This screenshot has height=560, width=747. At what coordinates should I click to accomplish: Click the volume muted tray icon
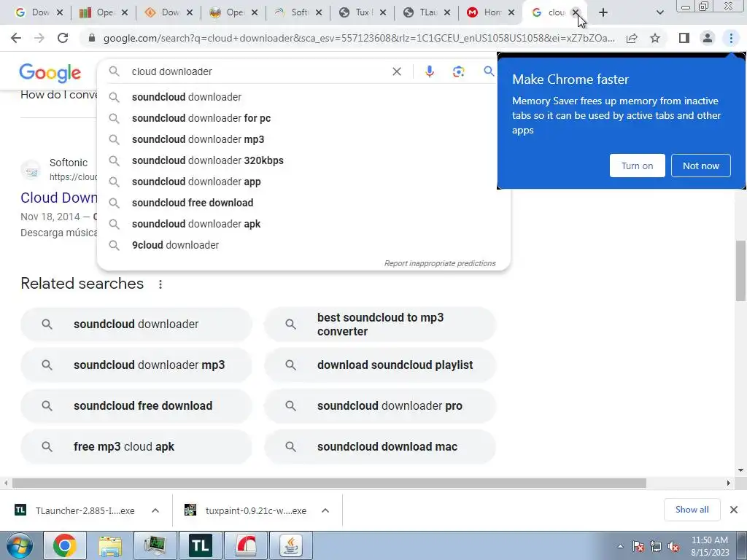(x=673, y=547)
